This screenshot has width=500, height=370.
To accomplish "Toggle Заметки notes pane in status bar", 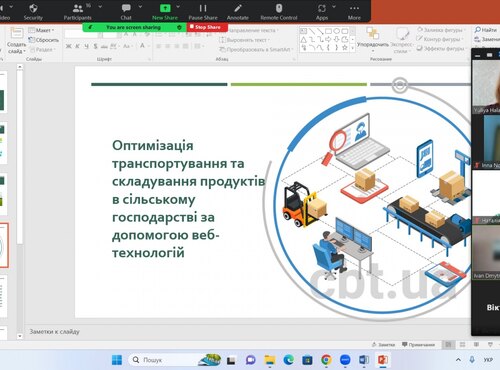I will (x=384, y=345).
